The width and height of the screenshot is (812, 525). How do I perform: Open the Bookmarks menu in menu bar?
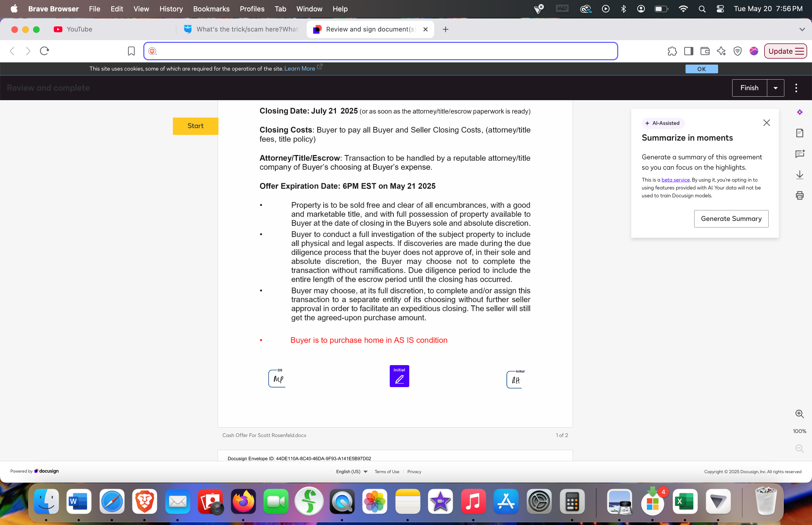click(x=211, y=9)
